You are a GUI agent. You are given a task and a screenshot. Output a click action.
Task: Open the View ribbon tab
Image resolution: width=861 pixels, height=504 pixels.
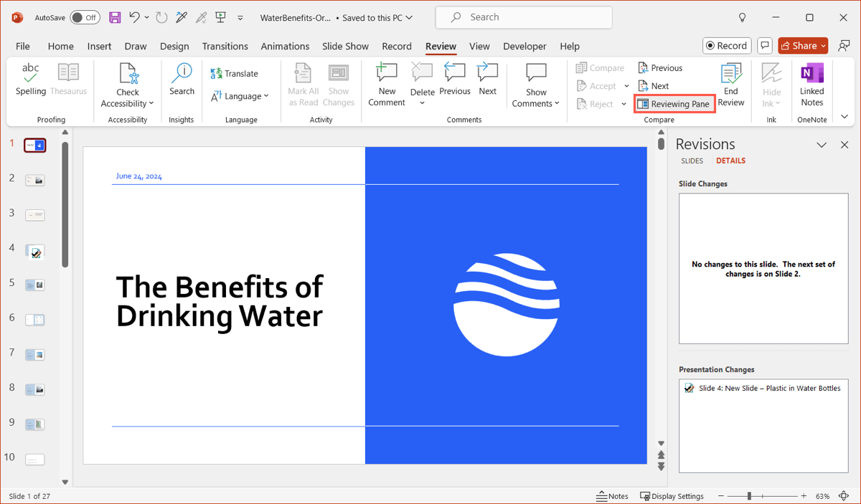coord(479,46)
